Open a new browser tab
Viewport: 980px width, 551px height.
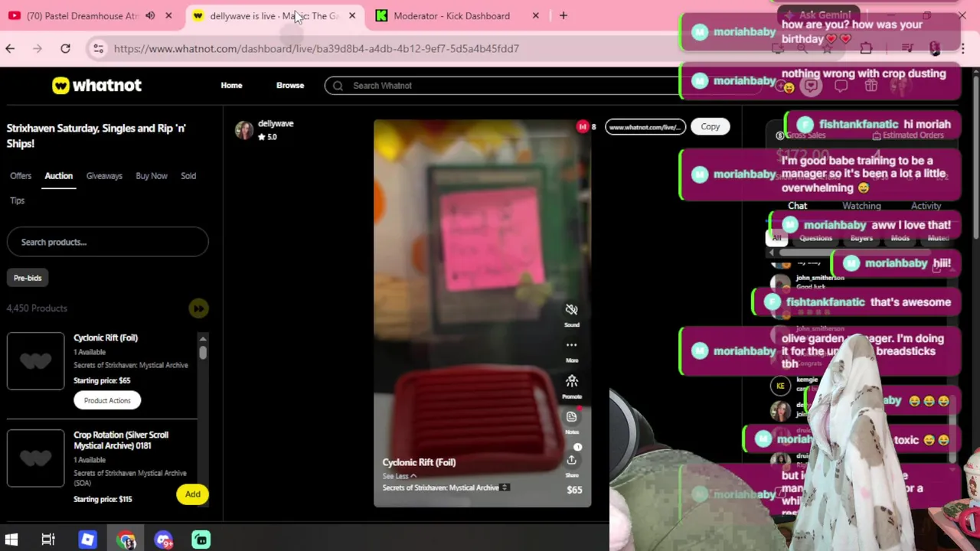[x=563, y=15]
